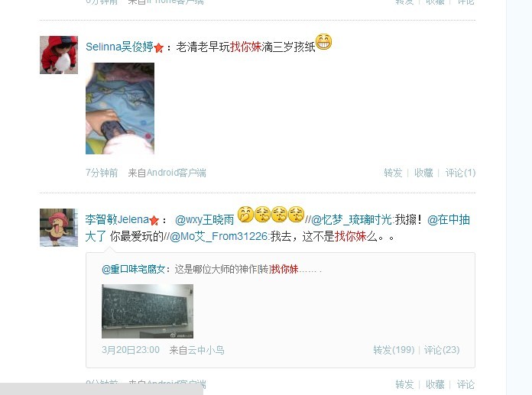Open @忆梦_琉璃时光 mention link
Image resolution: width=532 pixels, height=395 pixels.
tap(351, 220)
